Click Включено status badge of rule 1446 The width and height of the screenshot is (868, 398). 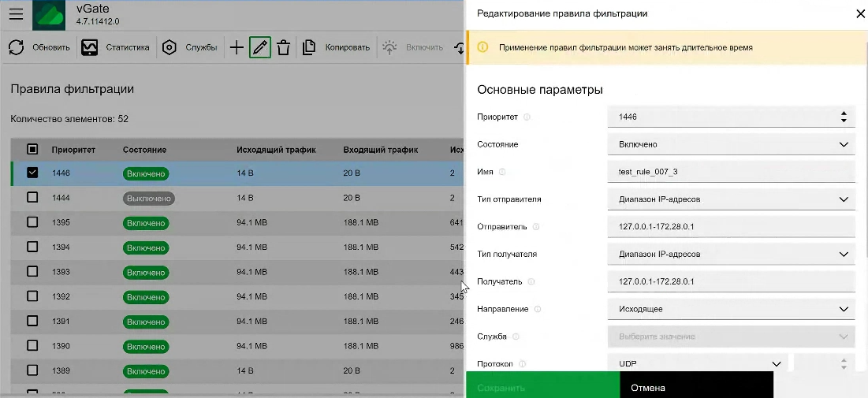click(x=146, y=174)
